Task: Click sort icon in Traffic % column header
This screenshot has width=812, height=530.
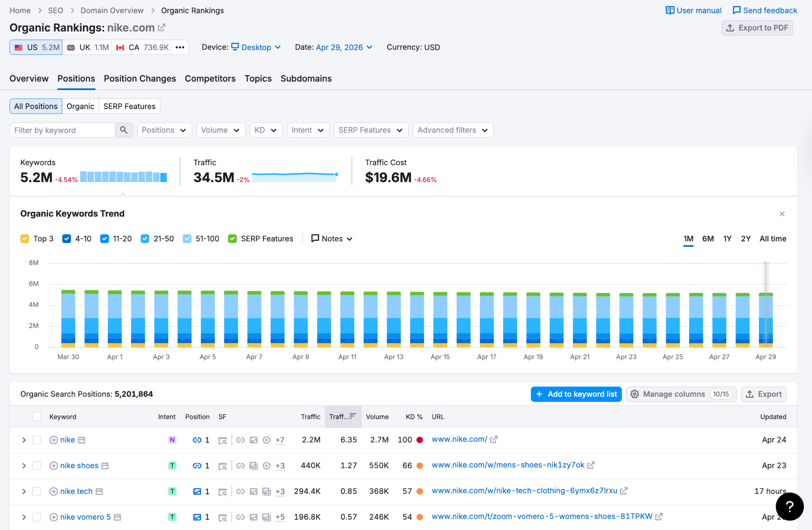Action: (352, 416)
